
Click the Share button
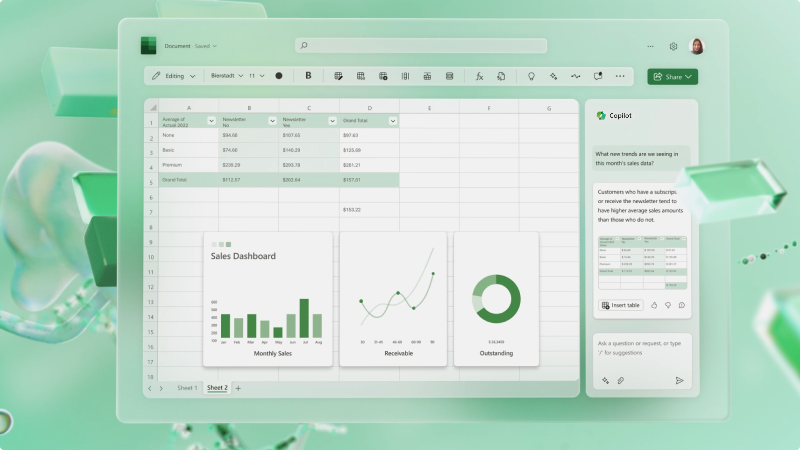[x=671, y=76]
